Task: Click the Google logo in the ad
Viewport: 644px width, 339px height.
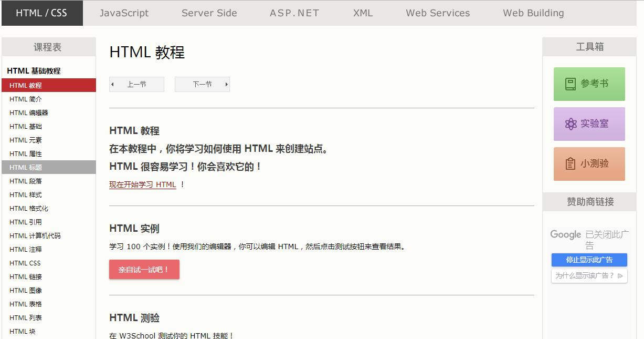Action: click(566, 235)
